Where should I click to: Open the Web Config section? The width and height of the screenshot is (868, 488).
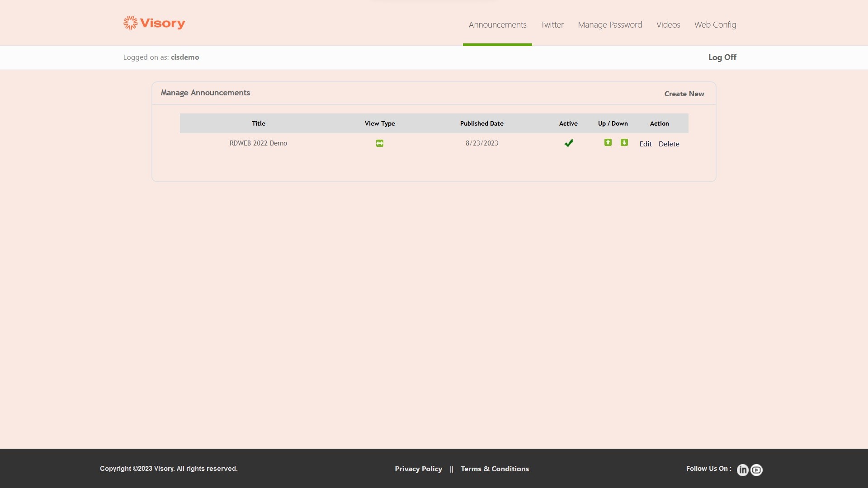point(716,25)
